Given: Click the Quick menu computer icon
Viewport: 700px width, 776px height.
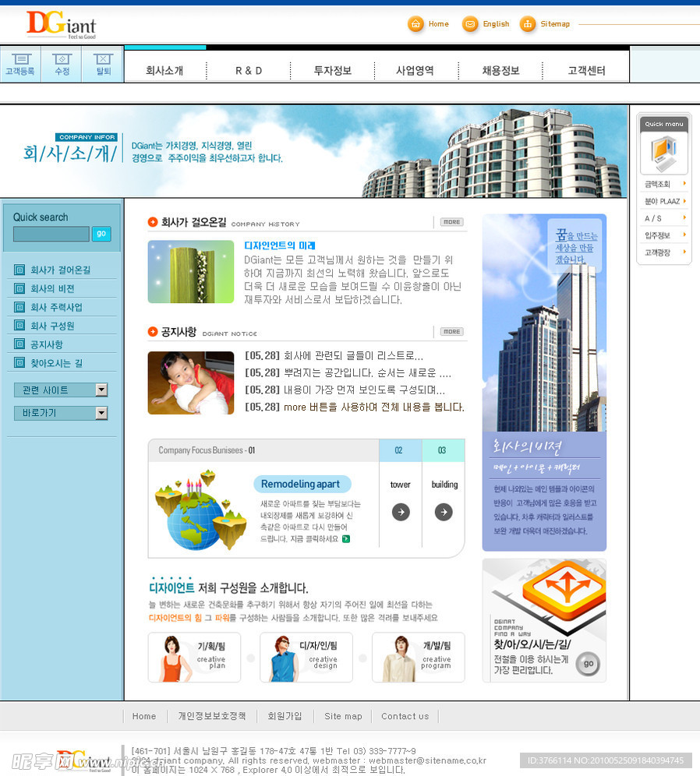Looking at the screenshot, I should 664,153.
